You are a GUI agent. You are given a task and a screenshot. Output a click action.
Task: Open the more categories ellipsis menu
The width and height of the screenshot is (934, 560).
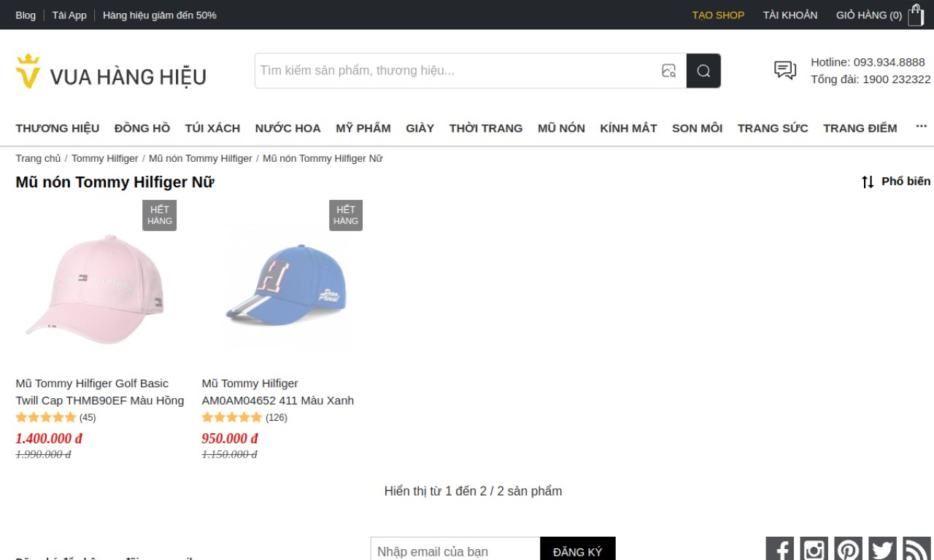point(921,127)
